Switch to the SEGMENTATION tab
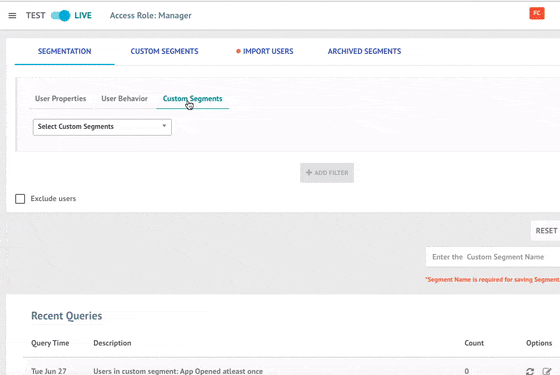Screen dimensions: 560x375 coord(65,51)
